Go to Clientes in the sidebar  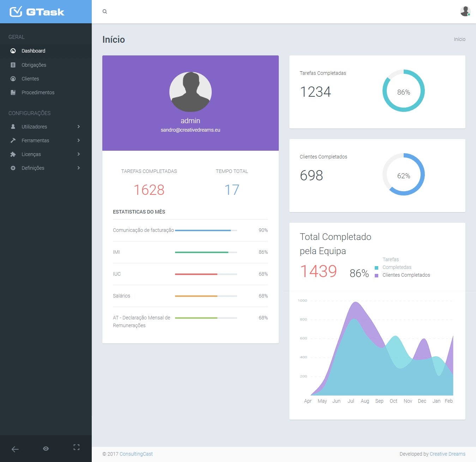tap(30, 79)
